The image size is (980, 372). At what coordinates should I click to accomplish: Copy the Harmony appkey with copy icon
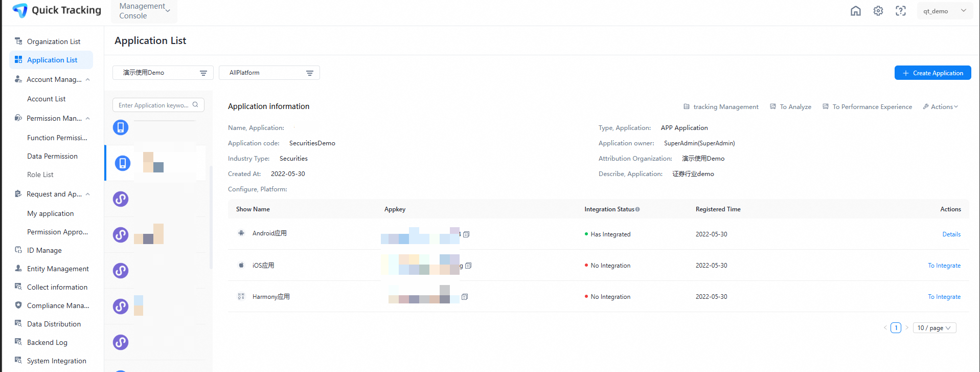[465, 297]
